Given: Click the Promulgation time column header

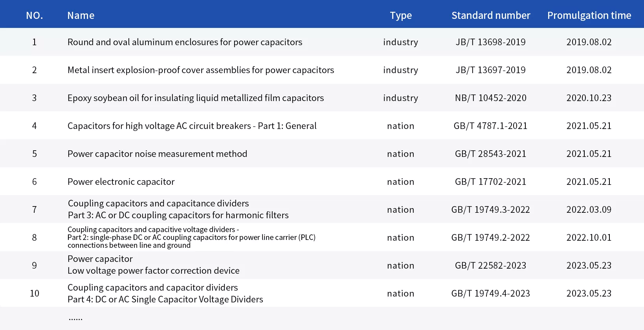Looking at the screenshot, I should point(589,15).
